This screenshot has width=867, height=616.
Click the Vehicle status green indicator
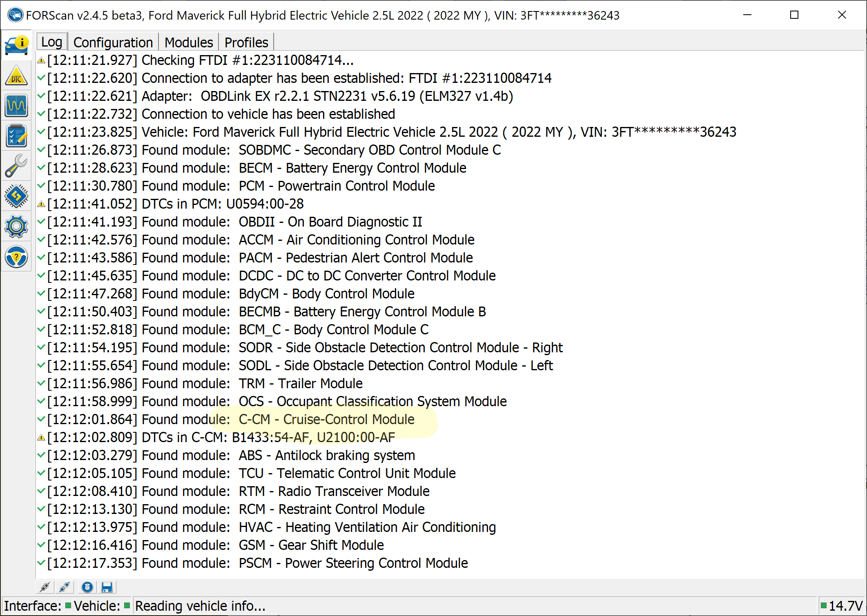click(x=127, y=606)
